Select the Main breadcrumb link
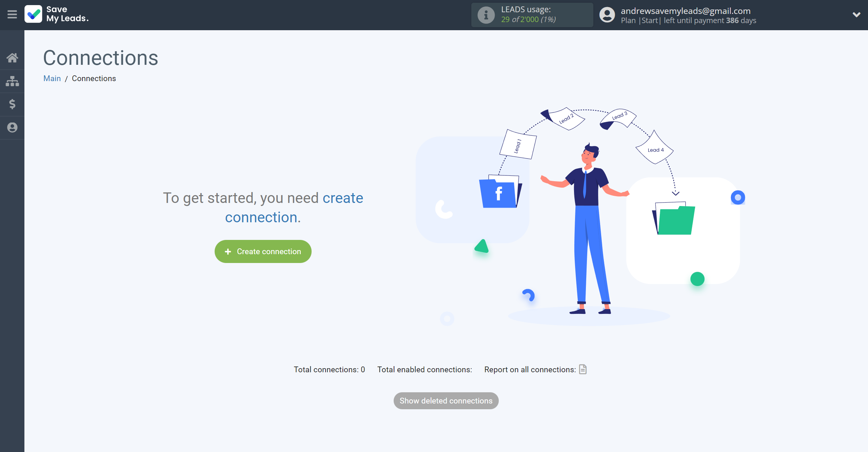The width and height of the screenshot is (868, 452). tap(52, 78)
